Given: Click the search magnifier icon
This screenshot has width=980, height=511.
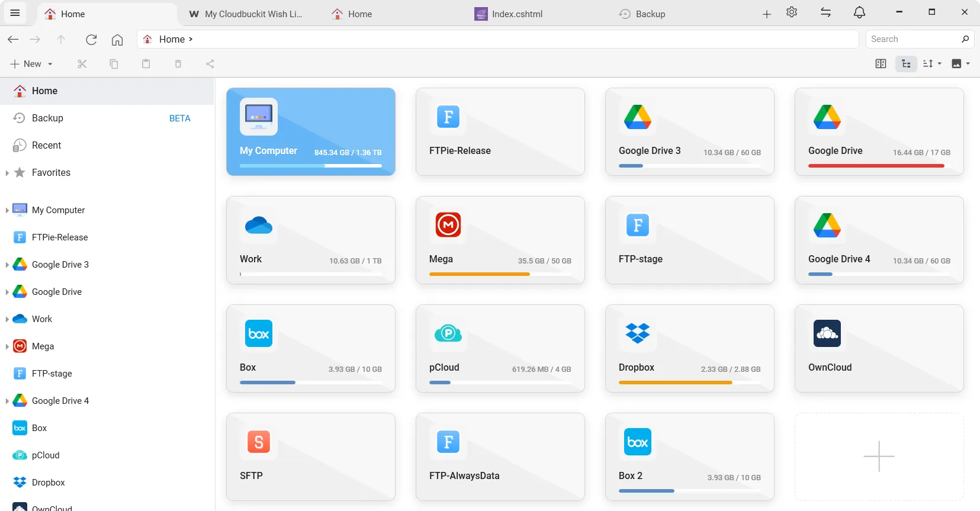Looking at the screenshot, I should point(965,39).
